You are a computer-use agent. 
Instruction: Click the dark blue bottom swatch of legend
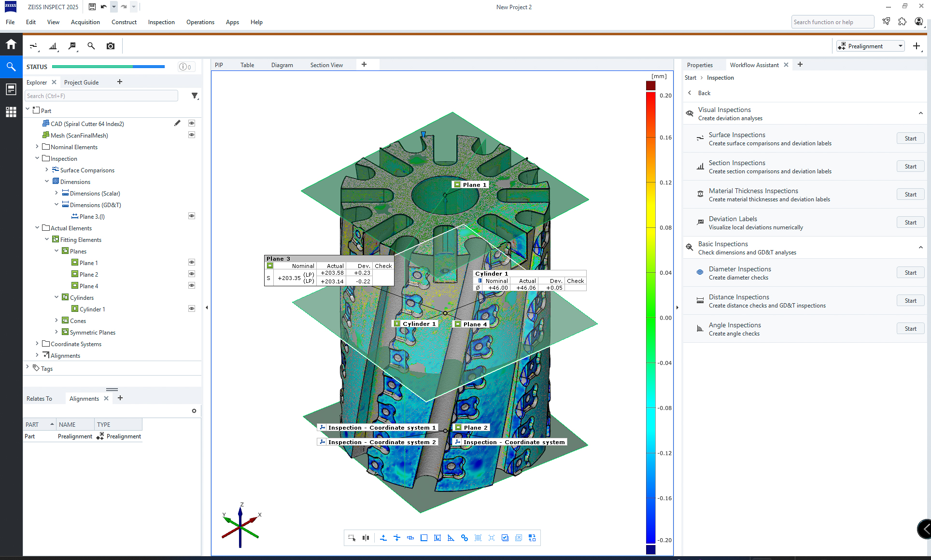tap(651, 549)
